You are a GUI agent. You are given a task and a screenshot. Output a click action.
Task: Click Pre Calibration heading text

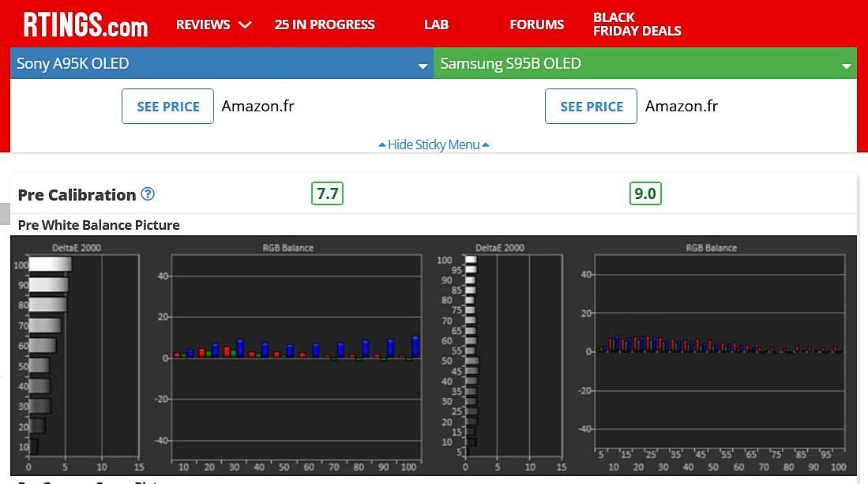point(77,195)
